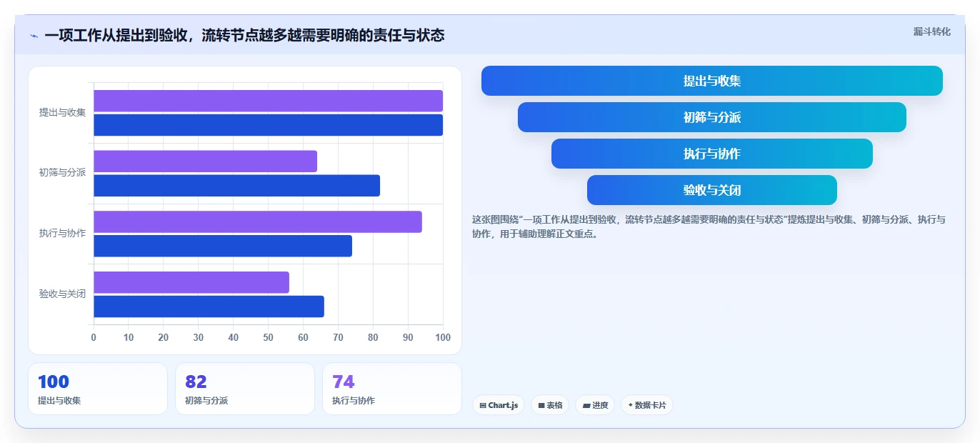Screen dimensions: 980x443
Task: Click the purple bar for 执行与协作
Action: tap(258, 221)
